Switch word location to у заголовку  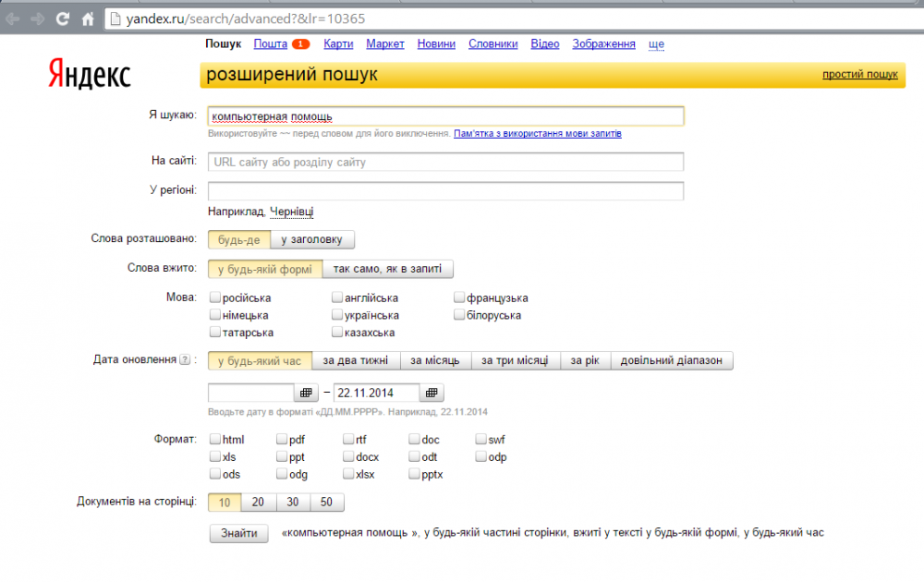click(311, 240)
